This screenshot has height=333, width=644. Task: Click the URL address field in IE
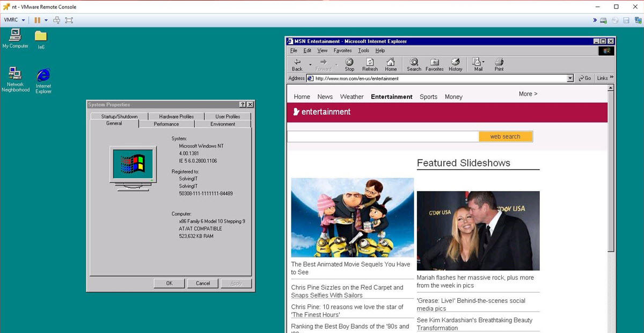pyautogui.click(x=440, y=78)
